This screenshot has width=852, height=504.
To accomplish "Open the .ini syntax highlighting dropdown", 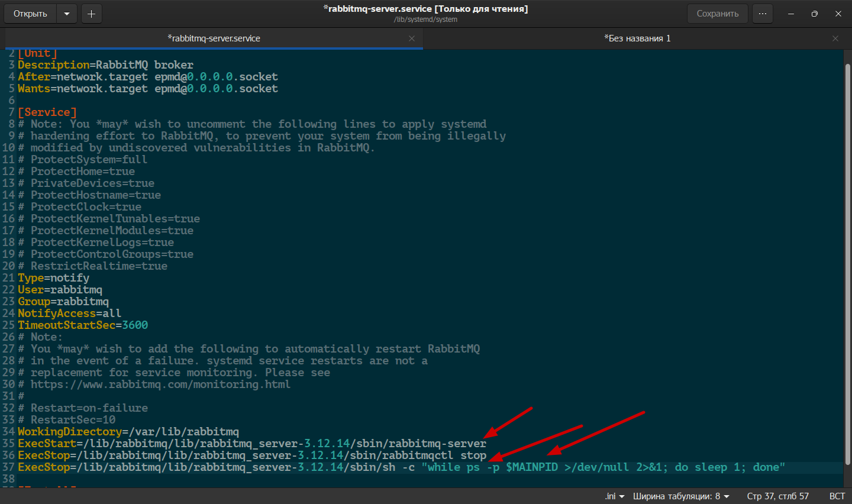I will 615,496.
